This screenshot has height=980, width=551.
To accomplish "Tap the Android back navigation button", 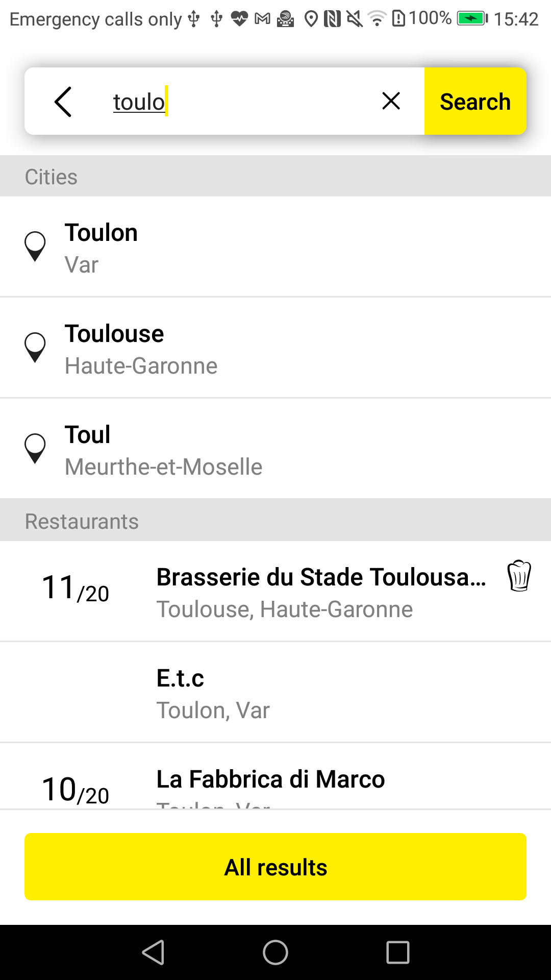I will pos(153,952).
